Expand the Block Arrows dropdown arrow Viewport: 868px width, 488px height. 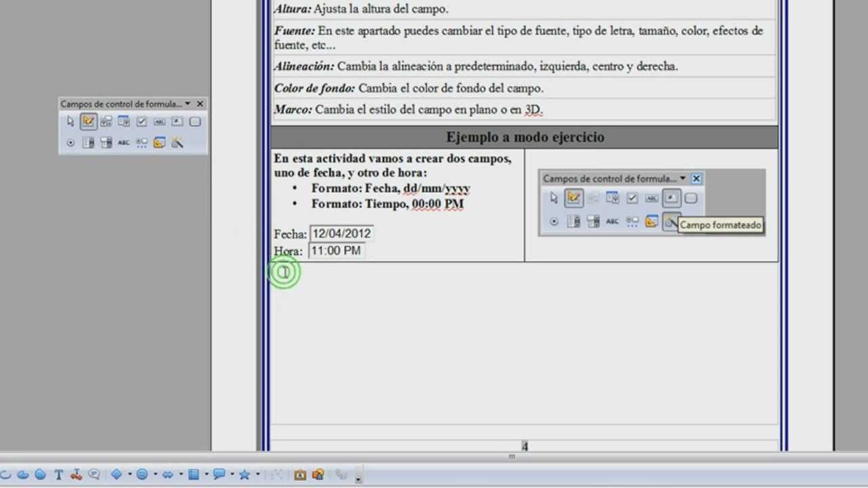point(180,474)
